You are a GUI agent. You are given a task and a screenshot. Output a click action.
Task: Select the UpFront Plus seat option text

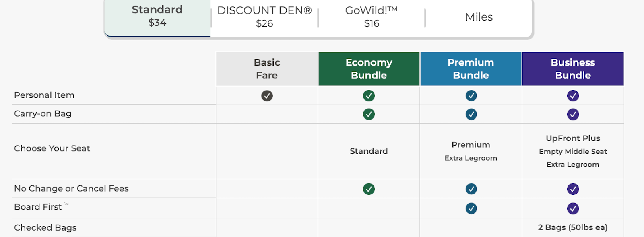point(573,138)
